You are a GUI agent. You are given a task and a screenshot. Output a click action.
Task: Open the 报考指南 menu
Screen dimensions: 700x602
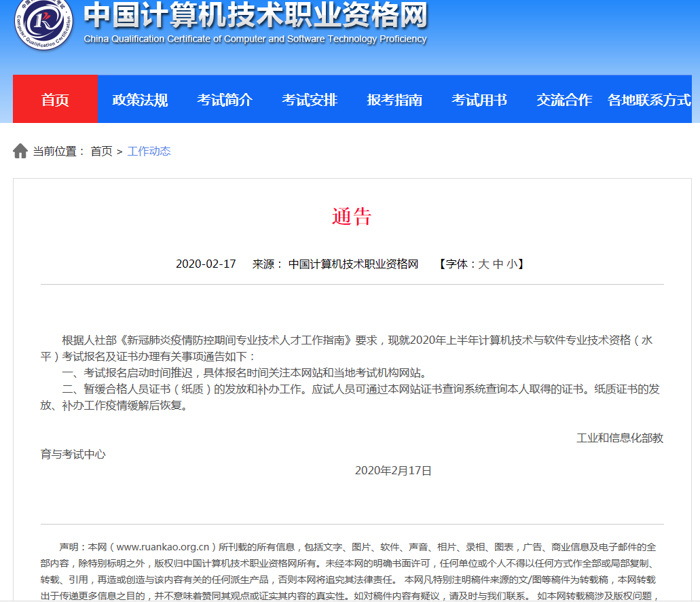click(394, 99)
